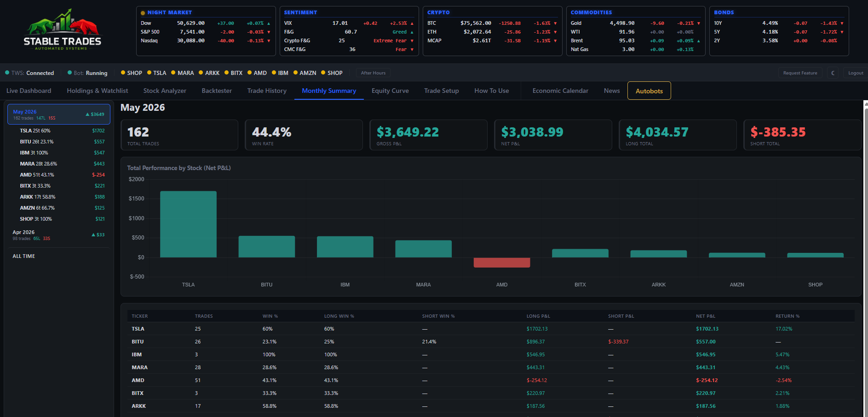Screen dimensions: 868x417
Task: Select BITU 26t 23.1% sidebar row
Action: coord(62,142)
